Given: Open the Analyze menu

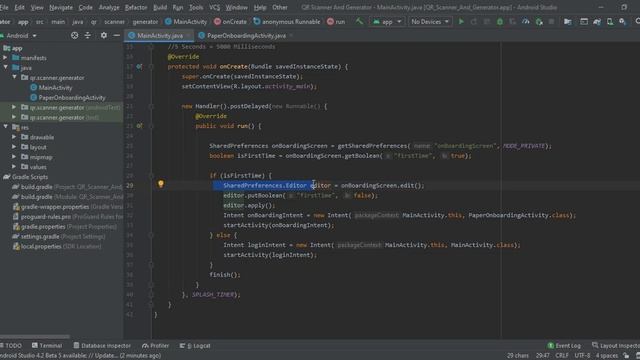Looking at the screenshot, I should pyautogui.click(x=109, y=7).
